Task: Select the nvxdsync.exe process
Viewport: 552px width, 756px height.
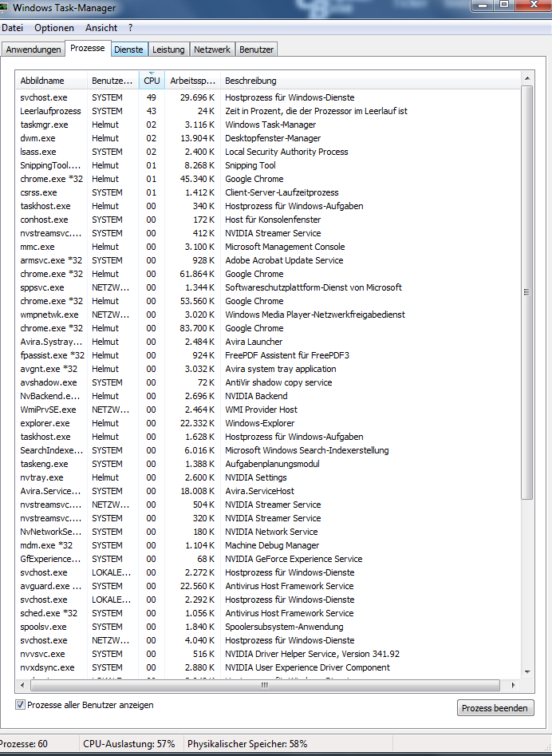Action: coord(268,667)
